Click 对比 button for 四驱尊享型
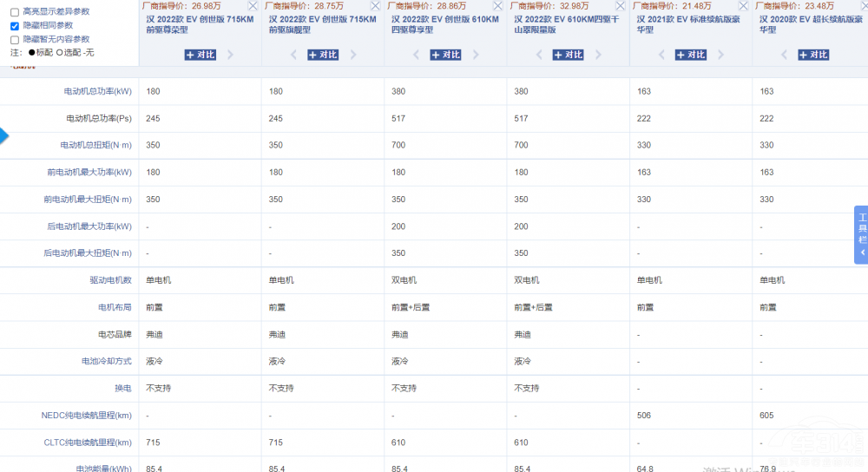The width and height of the screenshot is (868, 472). (x=445, y=55)
